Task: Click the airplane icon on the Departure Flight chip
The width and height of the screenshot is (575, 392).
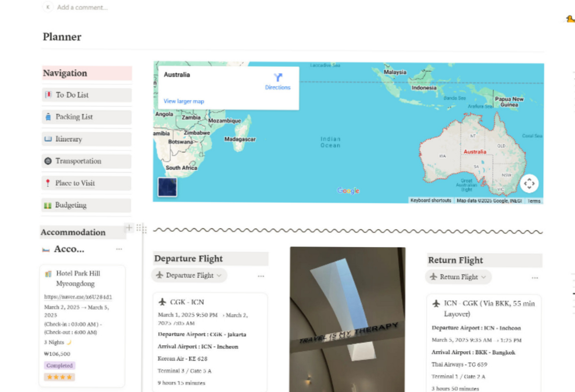Action: [x=159, y=275]
